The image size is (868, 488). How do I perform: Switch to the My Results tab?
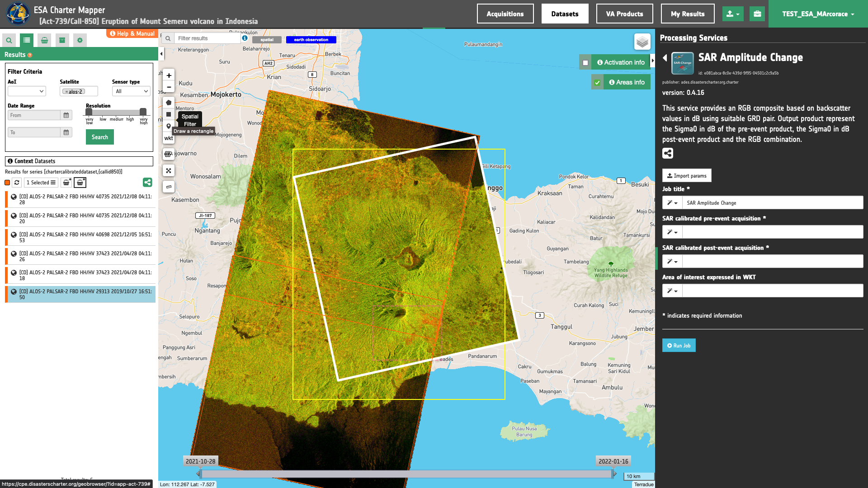(688, 14)
